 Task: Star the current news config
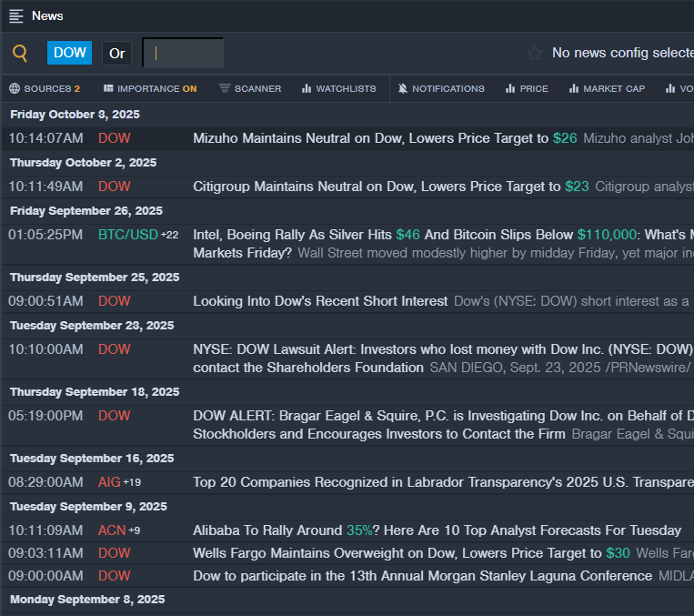(x=535, y=54)
